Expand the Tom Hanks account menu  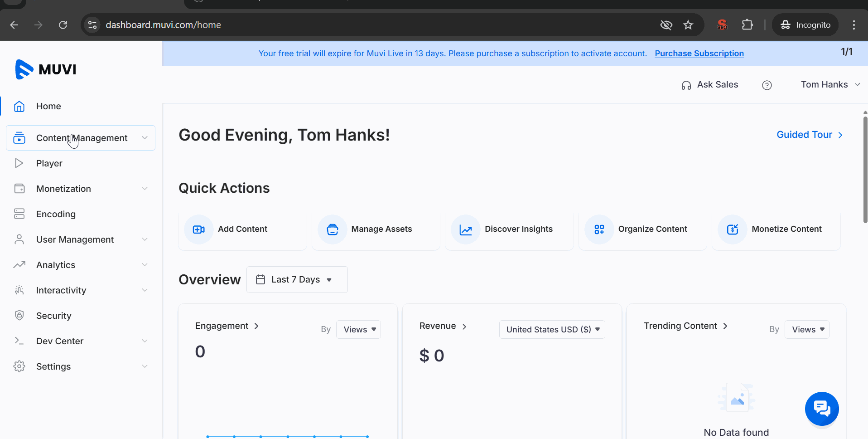pyautogui.click(x=829, y=85)
